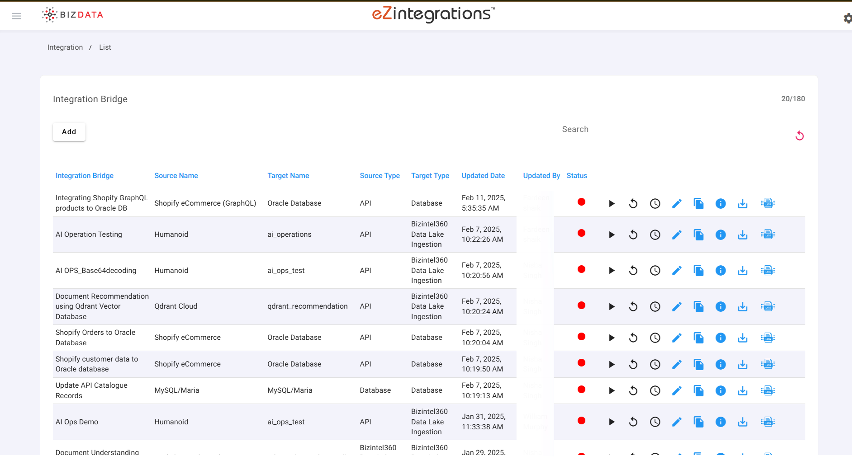This screenshot has height=465, width=868.
Task: Show info for Document Recommendation Qdrant bridge
Action: (x=721, y=306)
